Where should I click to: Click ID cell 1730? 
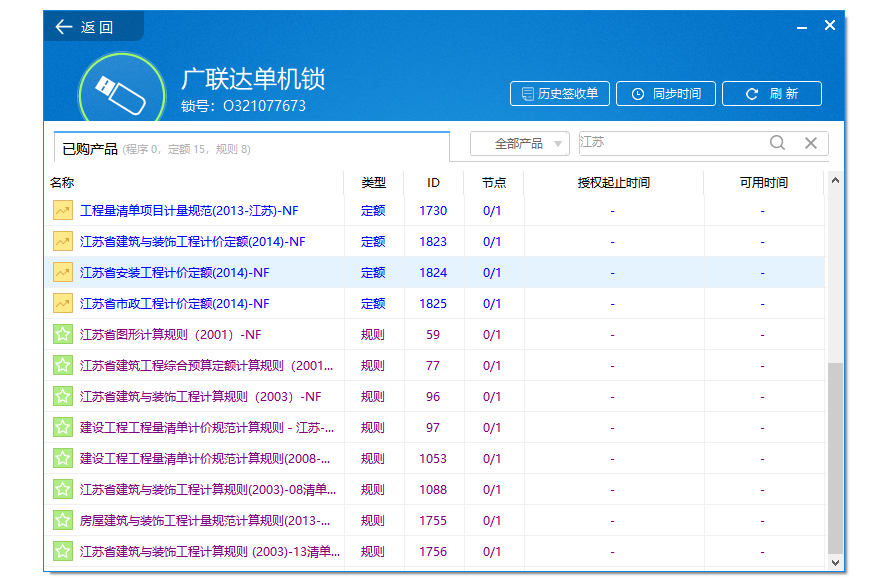point(433,210)
